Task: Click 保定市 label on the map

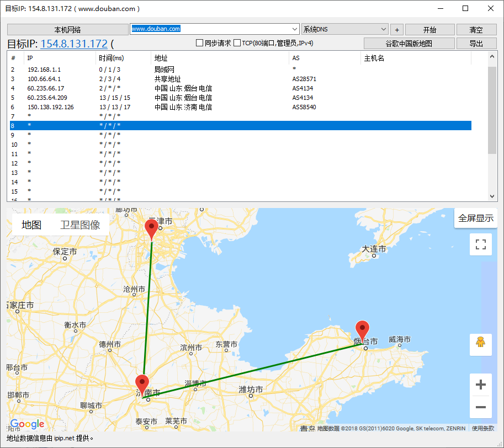Action: point(65,252)
